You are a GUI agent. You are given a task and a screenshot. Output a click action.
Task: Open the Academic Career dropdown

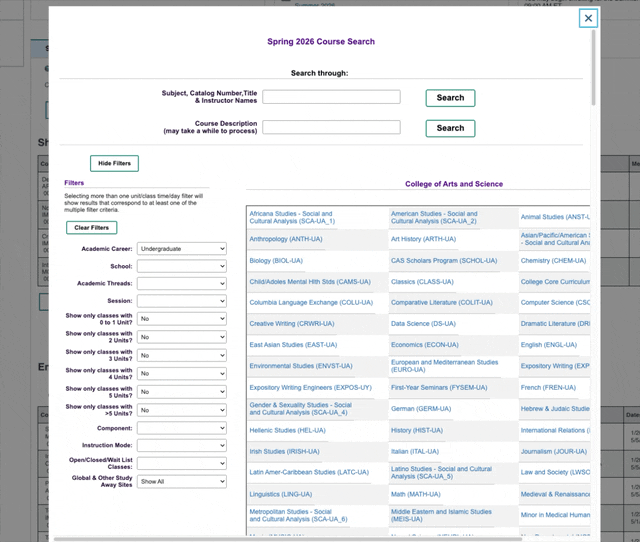[182, 249]
